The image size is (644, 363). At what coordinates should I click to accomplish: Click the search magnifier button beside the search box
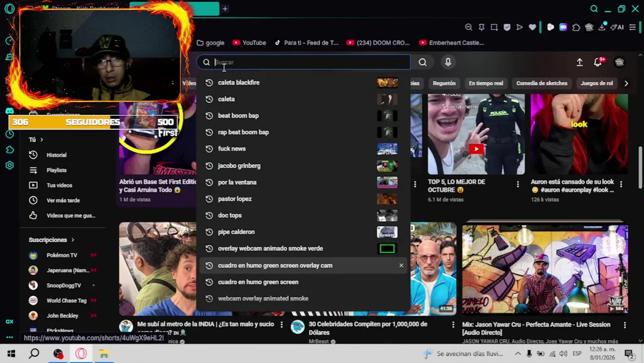click(x=422, y=62)
